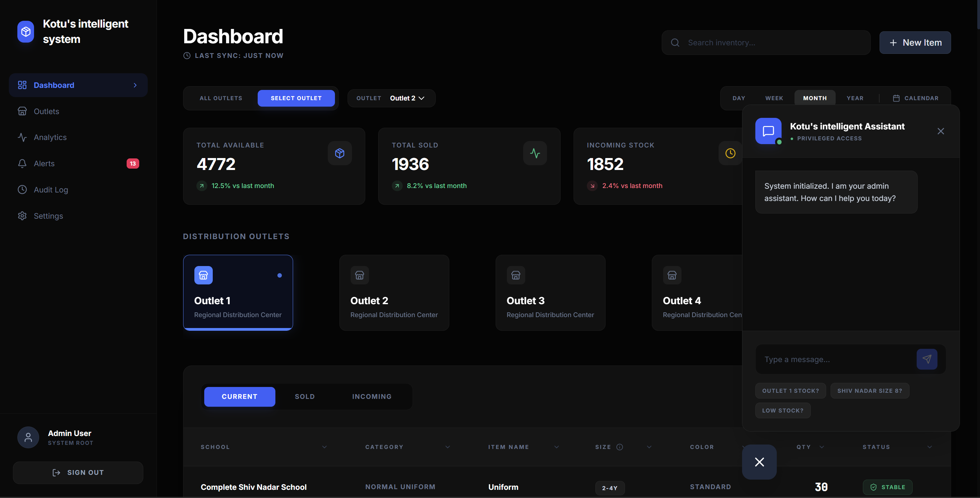The width and height of the screenshot is (980, 498).
Task: Click the Audit Log clock icon
Action: coord(22,190)
